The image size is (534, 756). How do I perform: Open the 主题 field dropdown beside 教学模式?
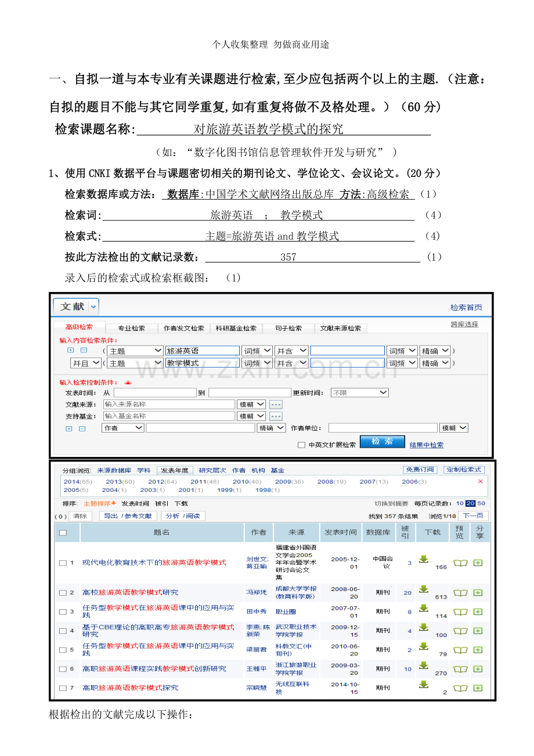(x=135, y=363)
